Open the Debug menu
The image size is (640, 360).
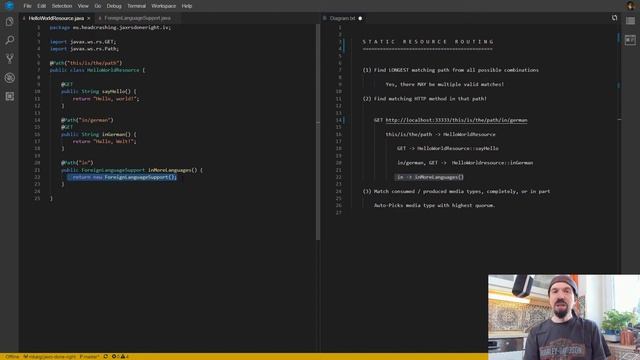click(x=114, y=6)
